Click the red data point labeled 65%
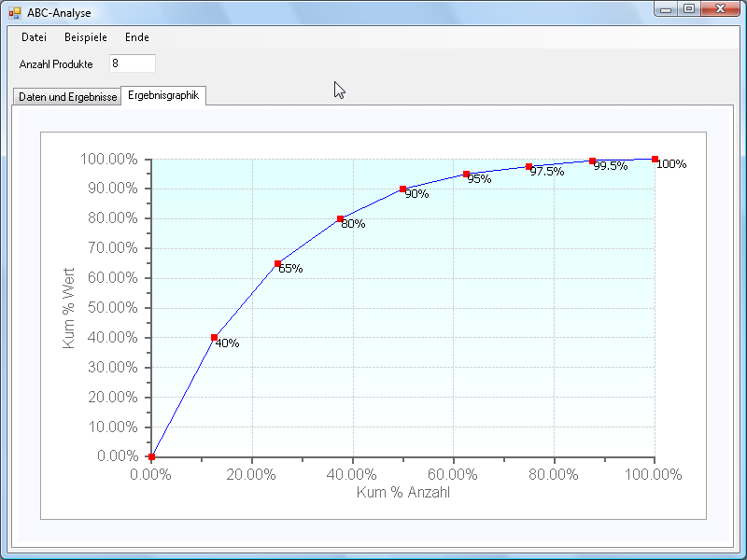This screenshot has height=560, width=747. pyautogui.click(x=277, y=263)
